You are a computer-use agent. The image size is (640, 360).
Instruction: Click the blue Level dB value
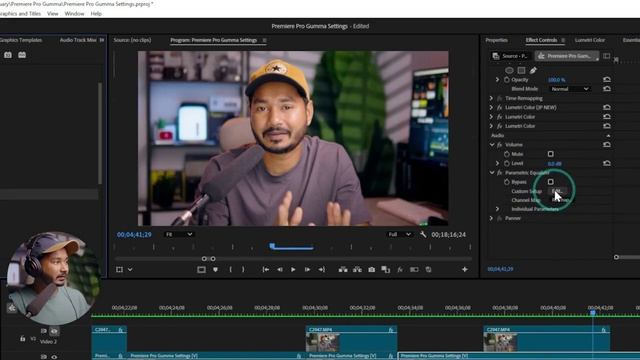coord(555,163)
